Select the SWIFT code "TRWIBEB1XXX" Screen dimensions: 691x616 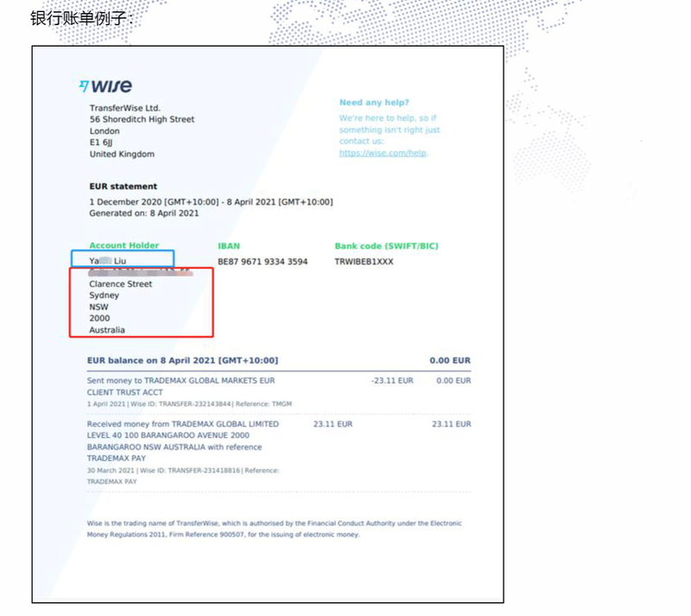364,262
